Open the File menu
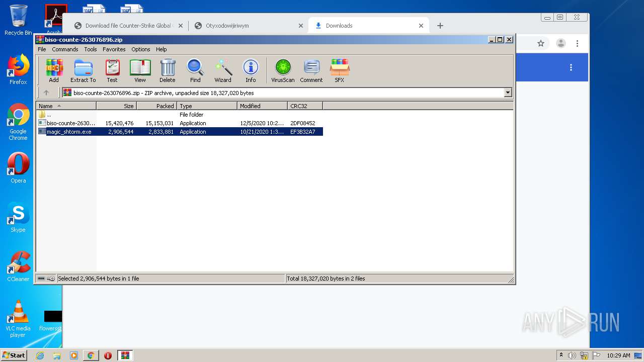 (x=42, y=49)
